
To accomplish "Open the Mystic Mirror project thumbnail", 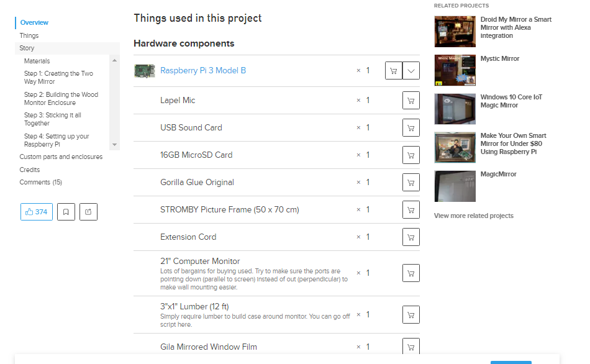I will click(x=455, y=70).
